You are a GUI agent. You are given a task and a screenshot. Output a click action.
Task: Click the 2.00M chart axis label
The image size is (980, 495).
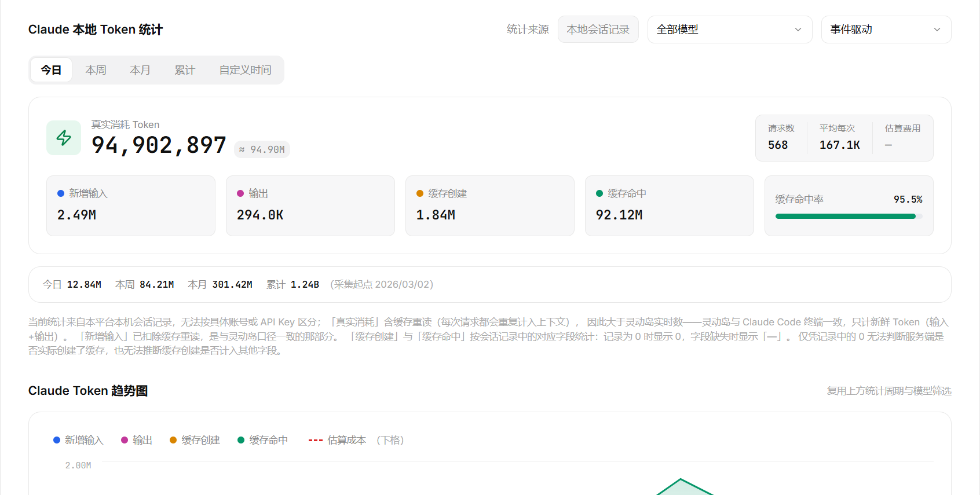point(78,465)
